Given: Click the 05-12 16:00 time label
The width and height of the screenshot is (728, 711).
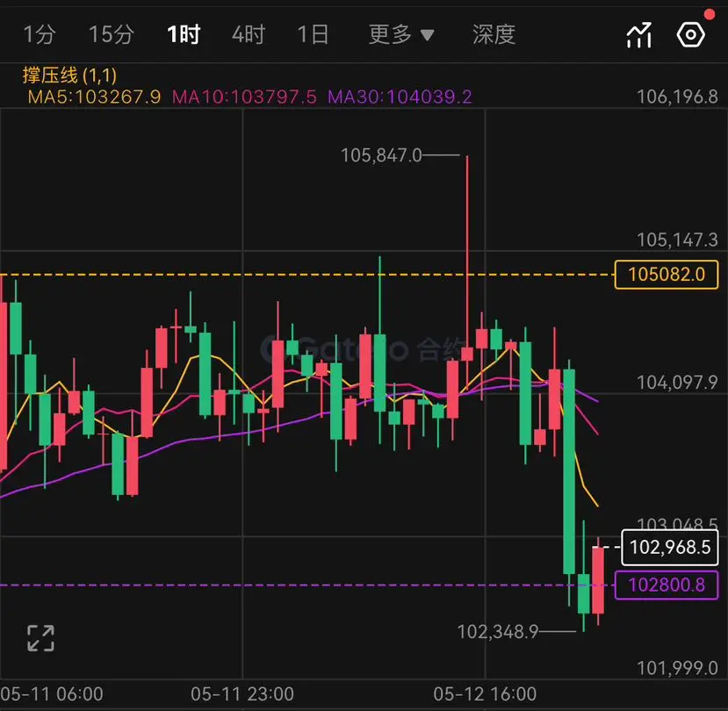Looking at the screenshot, I should pos(485,694).
